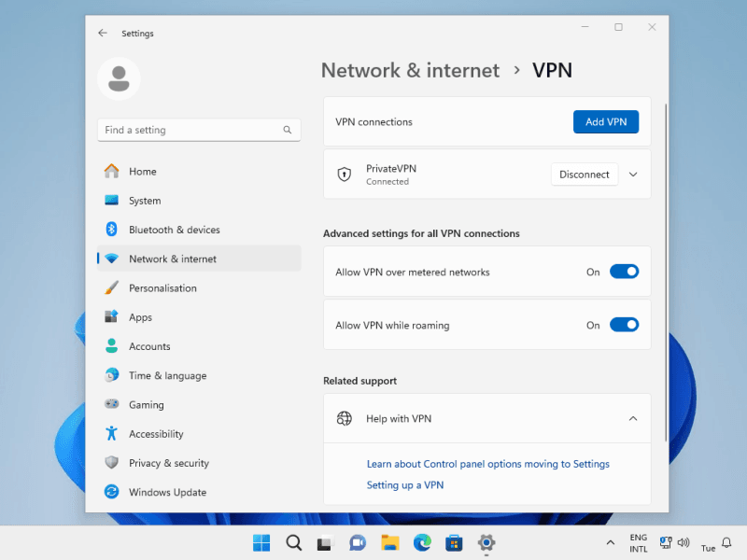Go to the Accounts settings page
747x560 pixels.
point(149,346)
